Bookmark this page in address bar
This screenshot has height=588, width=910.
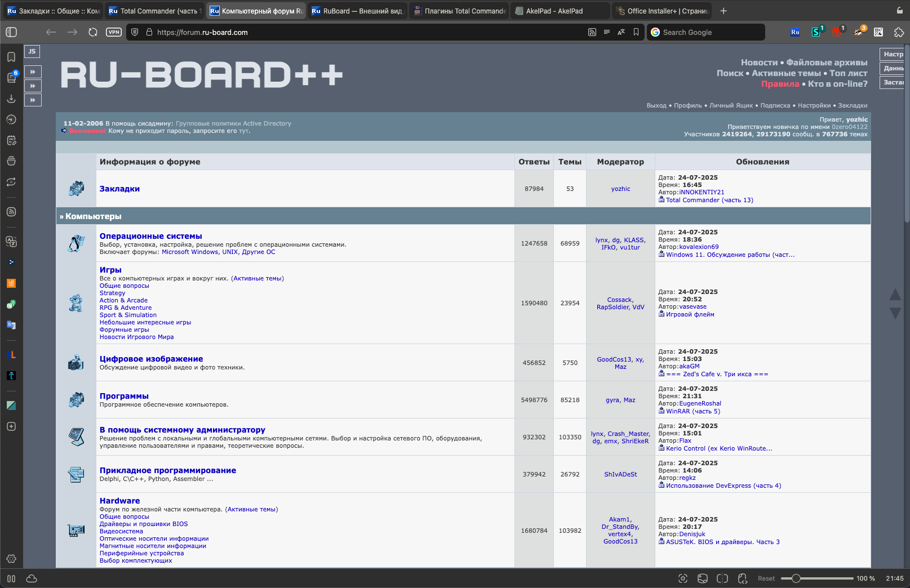pyautogui.click(x=636, y=32)
